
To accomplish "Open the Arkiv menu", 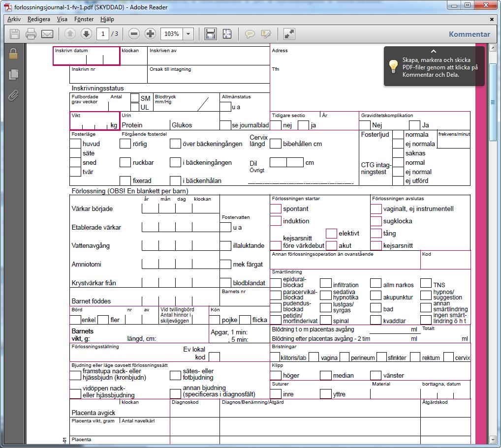I will coord(14,19).
